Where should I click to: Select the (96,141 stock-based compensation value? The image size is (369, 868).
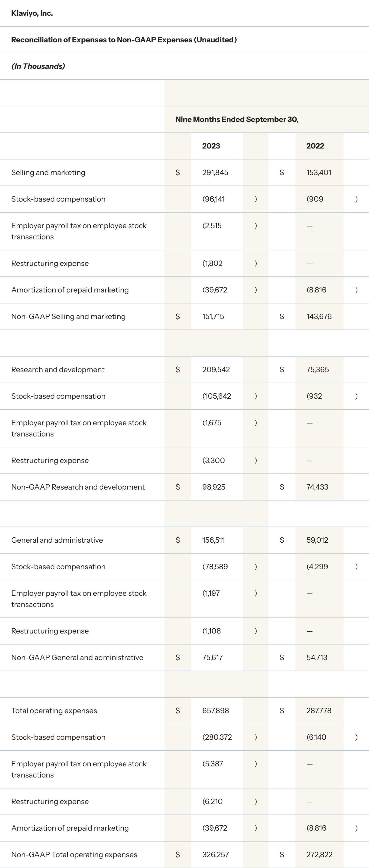point(213,199)
